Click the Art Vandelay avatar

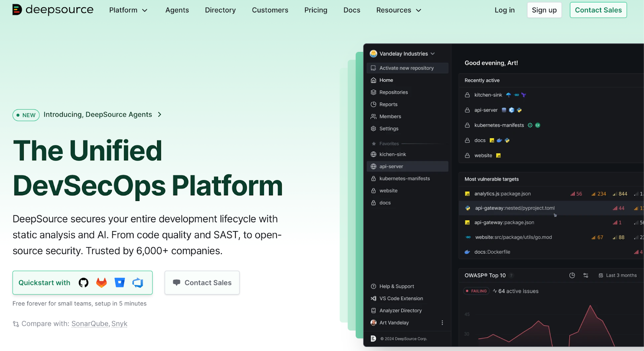click(374, 322)
